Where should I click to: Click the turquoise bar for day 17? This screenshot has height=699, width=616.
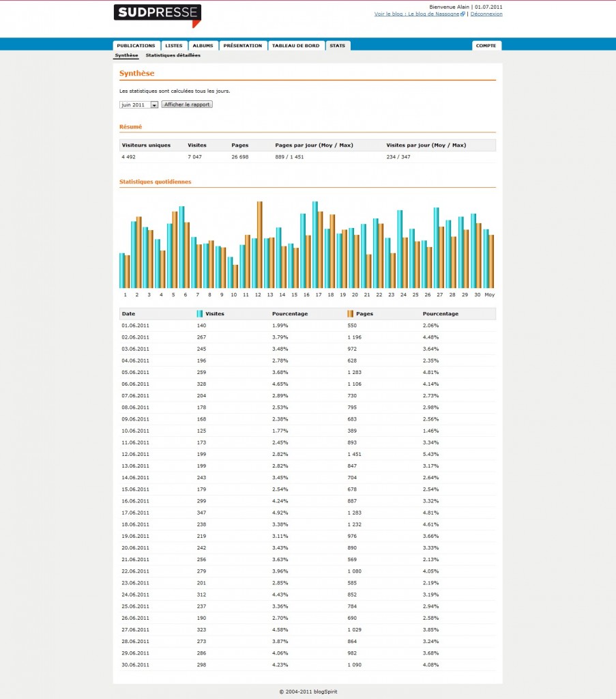[315, 245]
